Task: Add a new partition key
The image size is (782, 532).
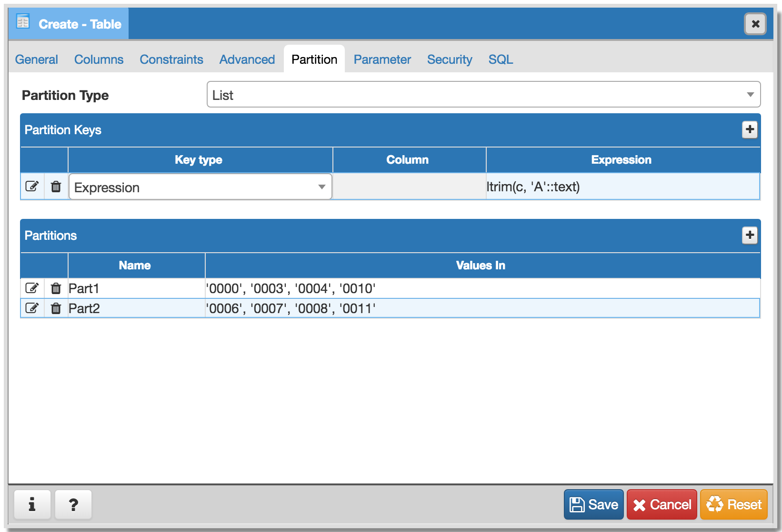Action: tap(750, 129)
